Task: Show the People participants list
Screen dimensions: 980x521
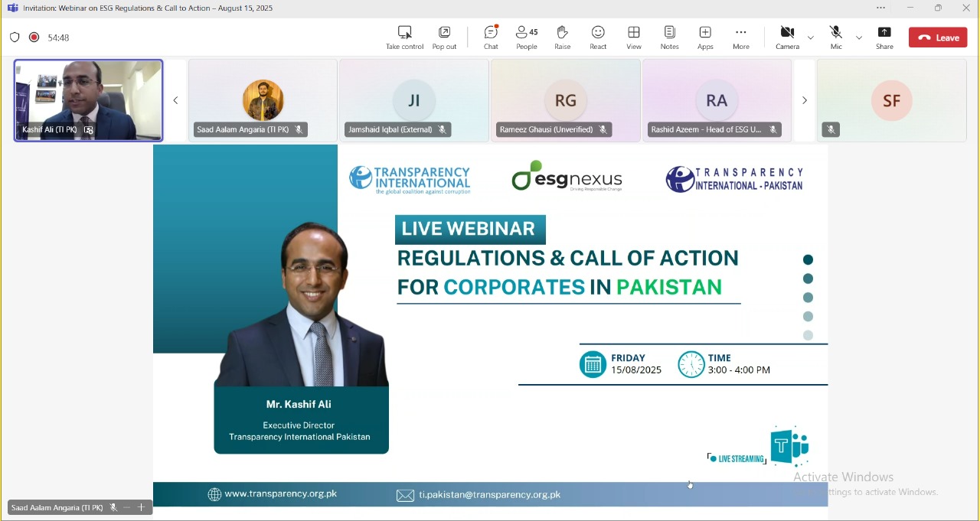Action: (x=527, y=37)
